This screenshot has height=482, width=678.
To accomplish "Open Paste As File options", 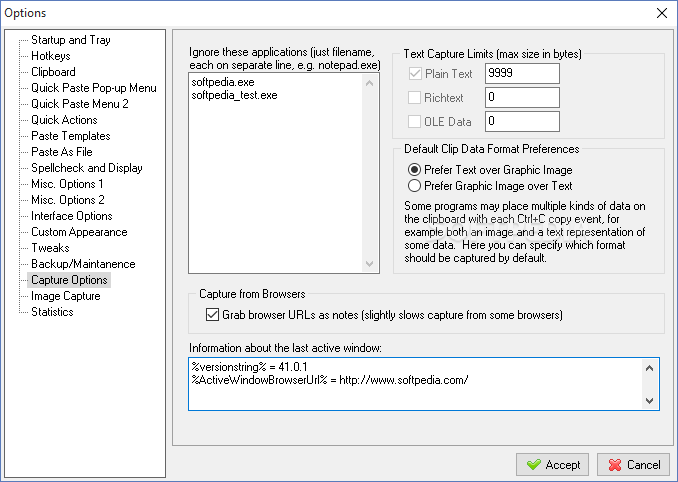I will point(62,152).
